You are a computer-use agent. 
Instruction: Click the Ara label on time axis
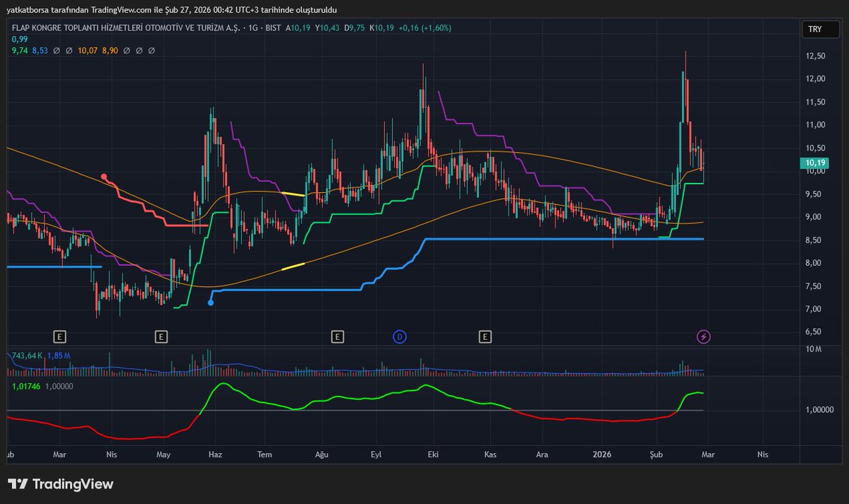tap(543, 455)
